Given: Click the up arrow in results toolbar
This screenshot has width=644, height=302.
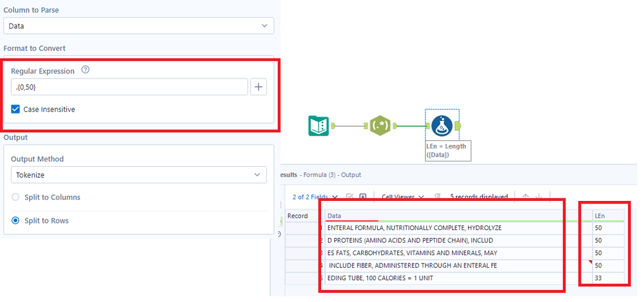Looking at the screenshot, I should click(526, 197).
